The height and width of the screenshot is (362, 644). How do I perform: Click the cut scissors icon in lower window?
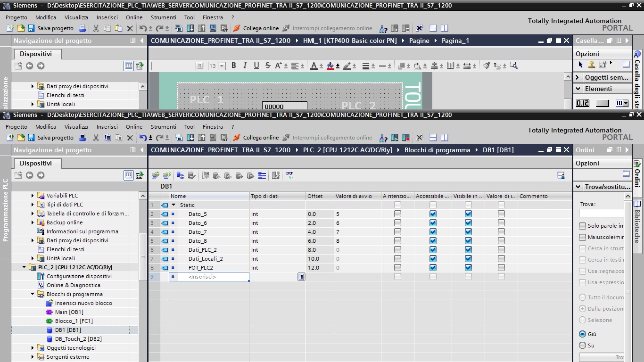(x=96, y=138)
